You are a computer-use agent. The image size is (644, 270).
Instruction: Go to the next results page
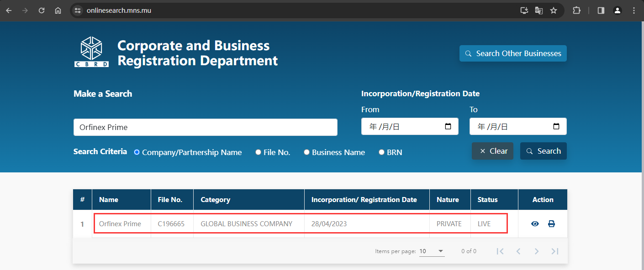tap(537, 251)
